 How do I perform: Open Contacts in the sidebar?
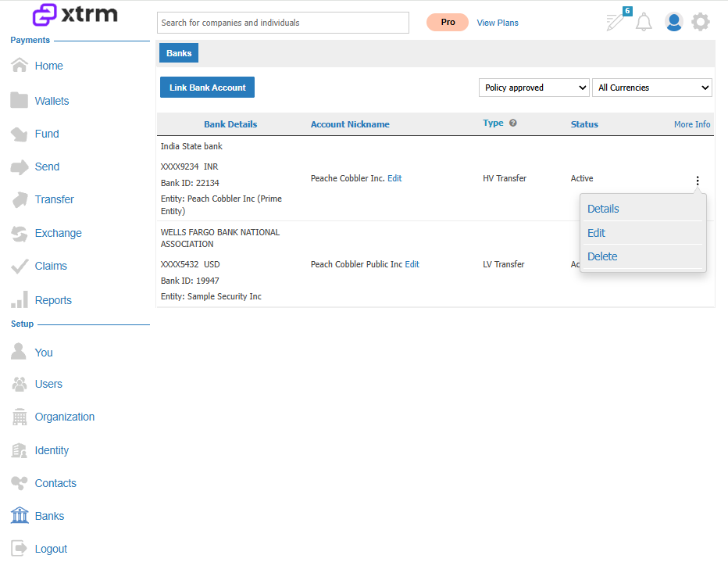55,483
